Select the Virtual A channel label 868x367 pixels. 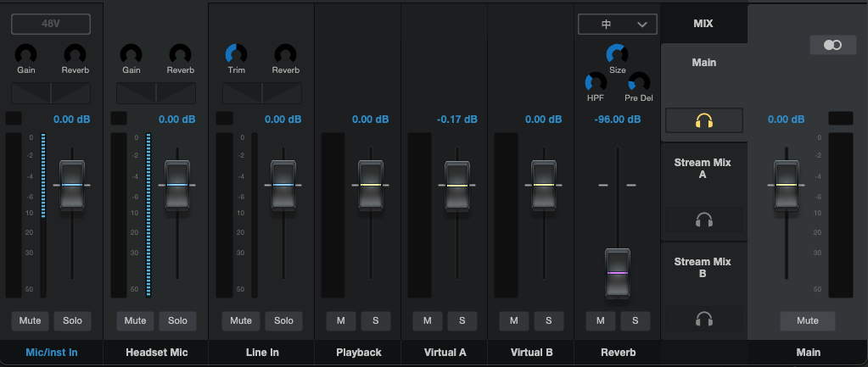[445, 353]
